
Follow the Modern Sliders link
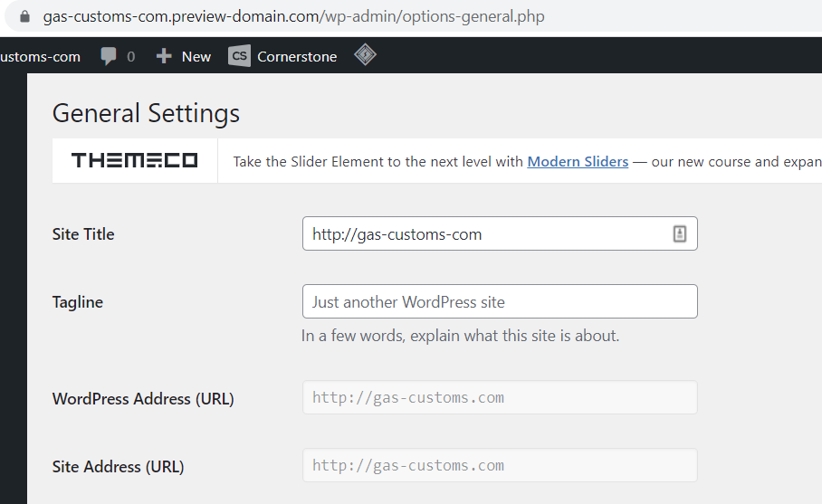tap(578, 161)
